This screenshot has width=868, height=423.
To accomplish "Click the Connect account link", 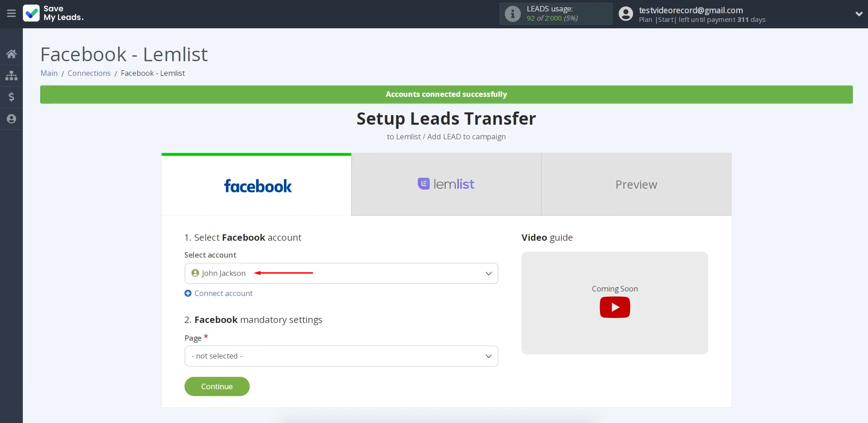I will pos(223,293).
